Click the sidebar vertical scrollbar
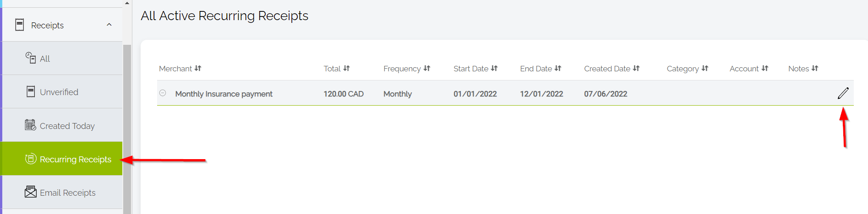This screenshot has height=214, width=868. tap(127, 128)
